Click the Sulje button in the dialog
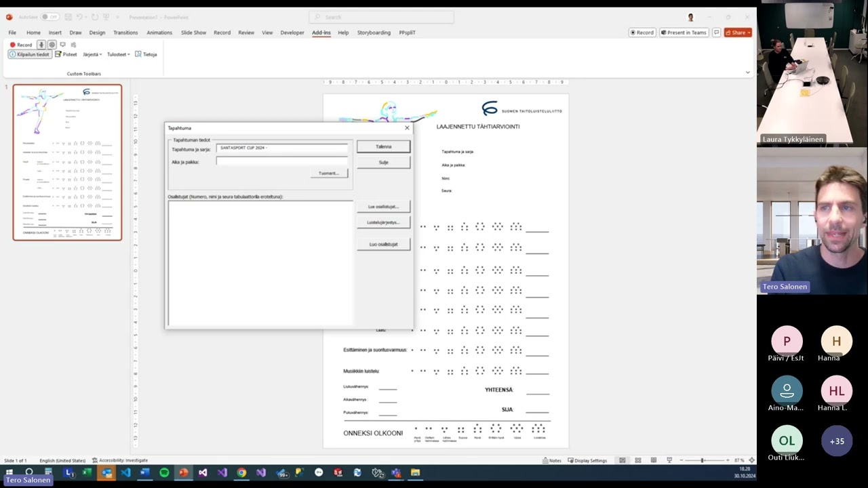This screenshot has width=868, height=488. pyautogui.click(x=383, y=163)
